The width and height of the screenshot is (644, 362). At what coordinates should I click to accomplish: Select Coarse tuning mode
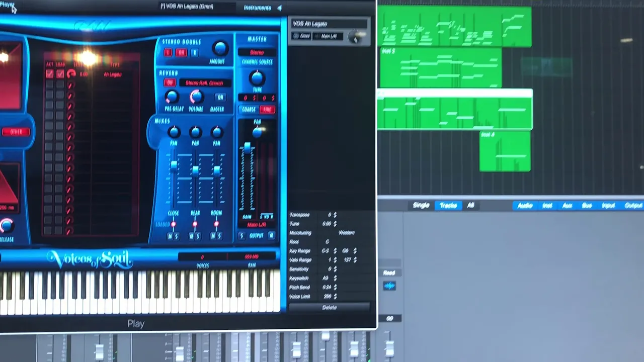tap(249, 110)
